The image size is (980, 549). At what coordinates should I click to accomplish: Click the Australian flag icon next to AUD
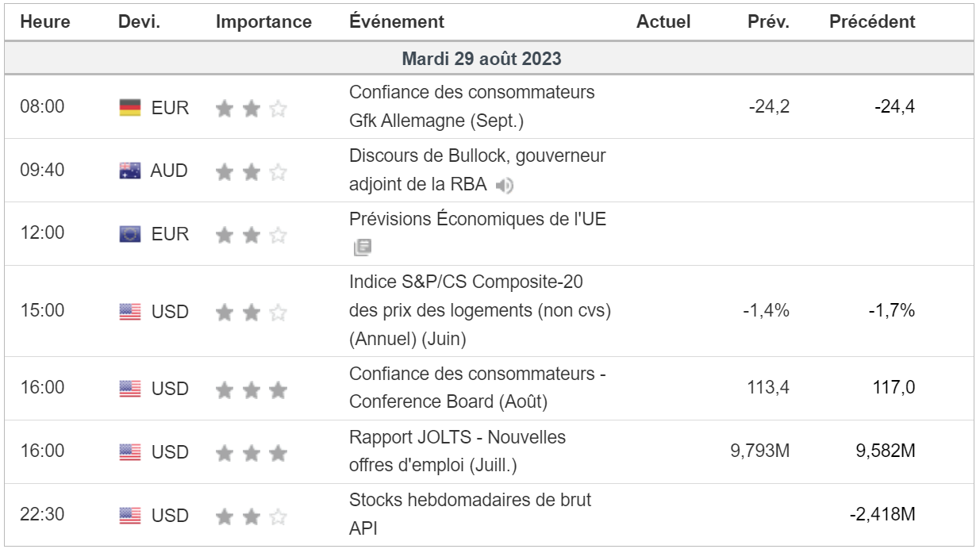coord(130,171)
